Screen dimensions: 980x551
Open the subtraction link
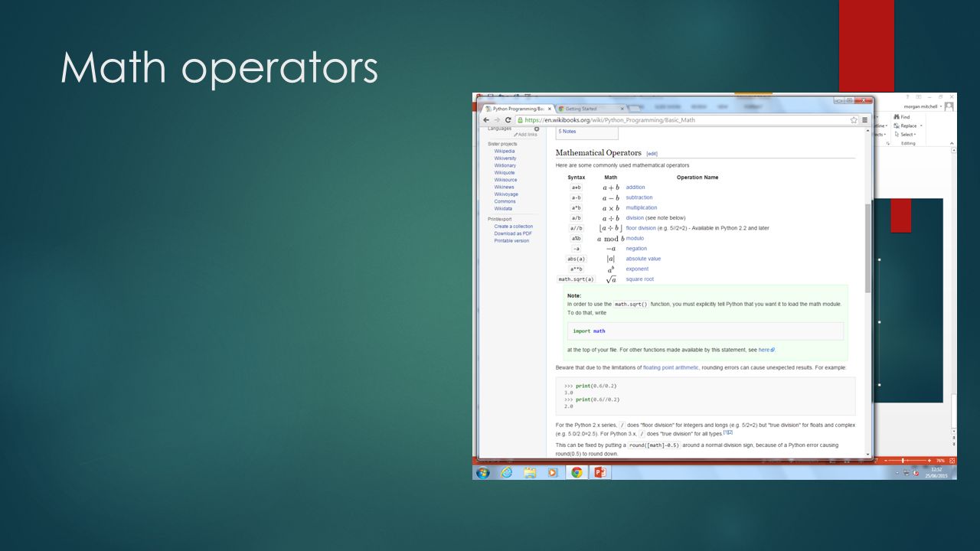tap(639, 197)
